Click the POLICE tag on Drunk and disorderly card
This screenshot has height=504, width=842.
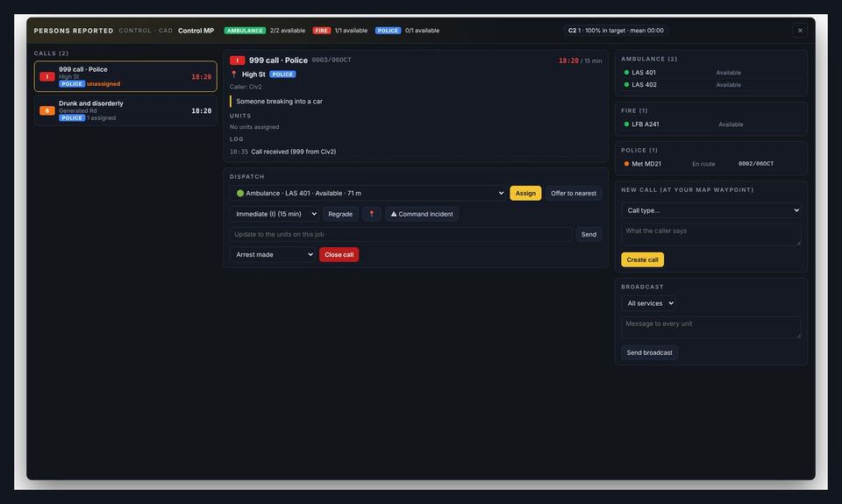72,117
